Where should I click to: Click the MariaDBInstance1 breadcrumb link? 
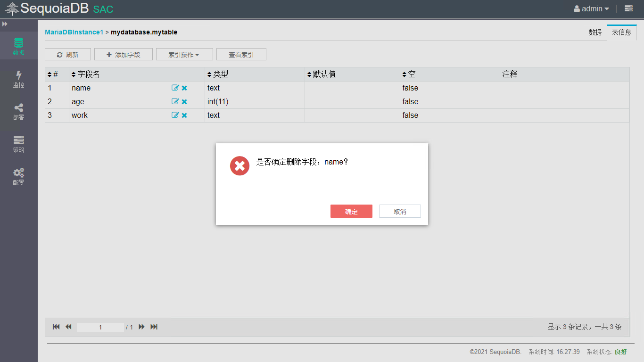click(74, 32)
